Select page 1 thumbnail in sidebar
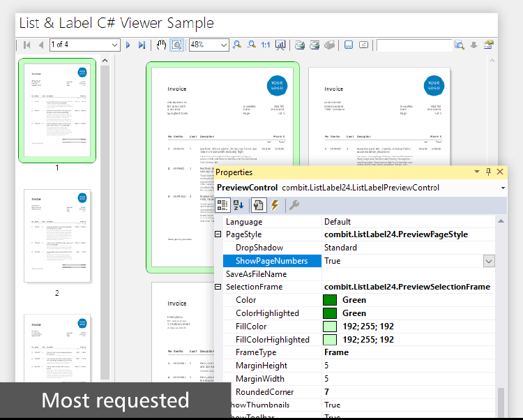The image size is (523, 420). [x=57, y=110]
